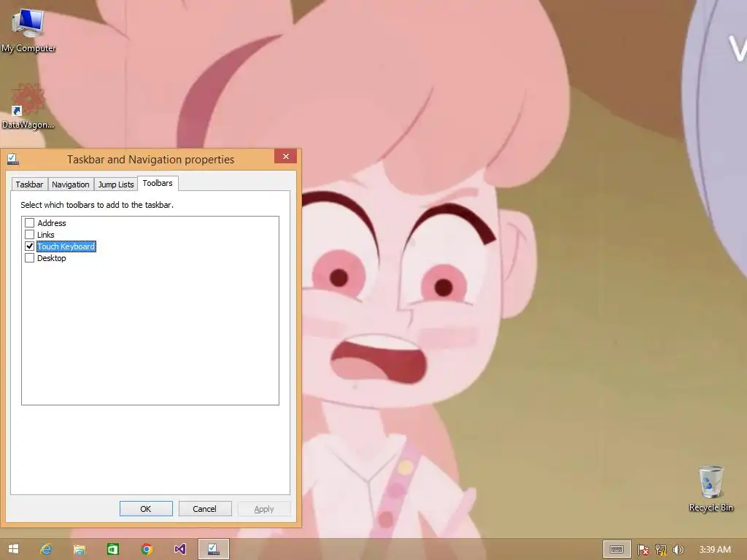Viewport: 747px width, 560px height.
Task: Select the Touch Keyboard list label
Action: tap(66, 246)
